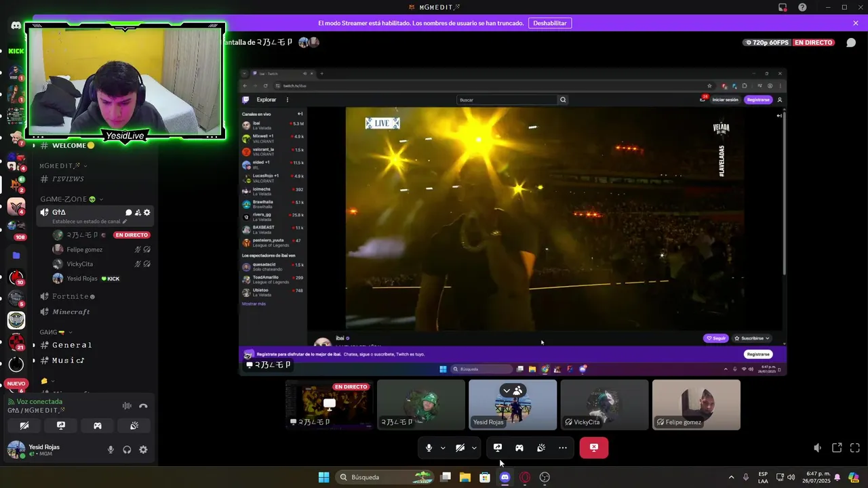This screenshot has width=868, height=488.
Task: Open noise suppression waveform icon
Action: (x=127, y=406)
